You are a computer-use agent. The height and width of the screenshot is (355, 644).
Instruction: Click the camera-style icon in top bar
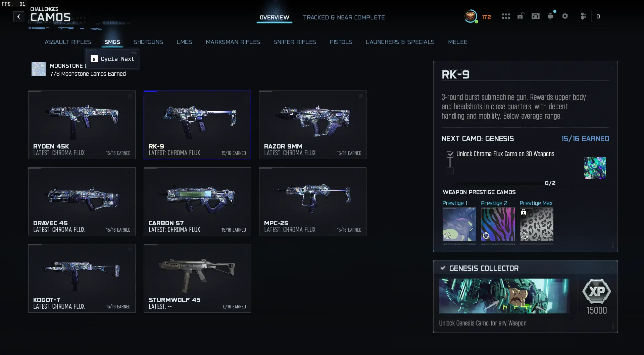point(535,16)
